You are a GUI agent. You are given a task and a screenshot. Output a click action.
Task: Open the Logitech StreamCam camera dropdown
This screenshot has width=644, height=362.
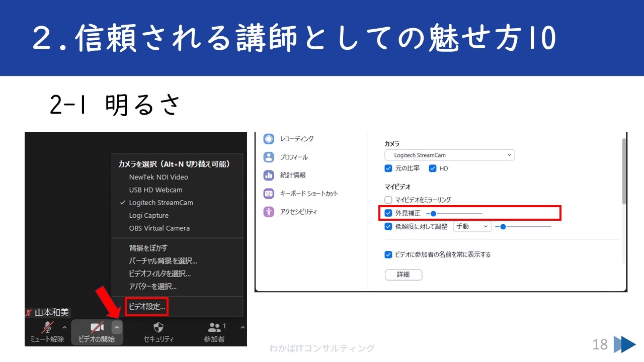coord(449,155)
